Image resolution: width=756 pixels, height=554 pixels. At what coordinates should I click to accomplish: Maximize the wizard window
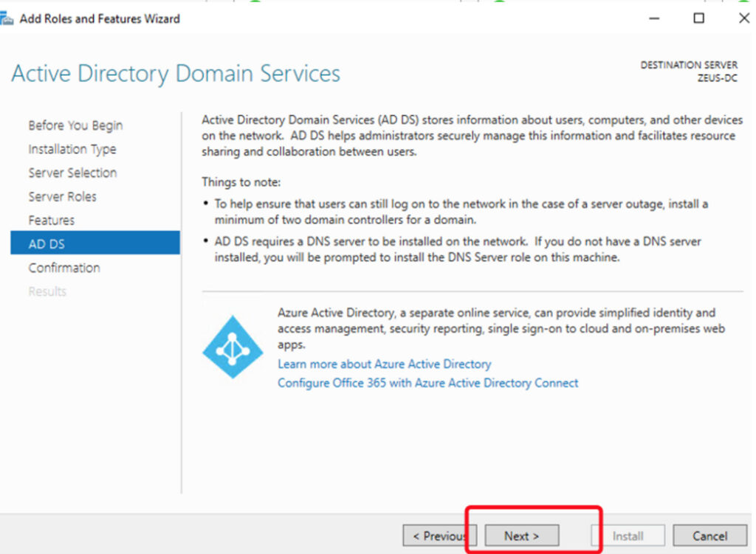point(698,18)
